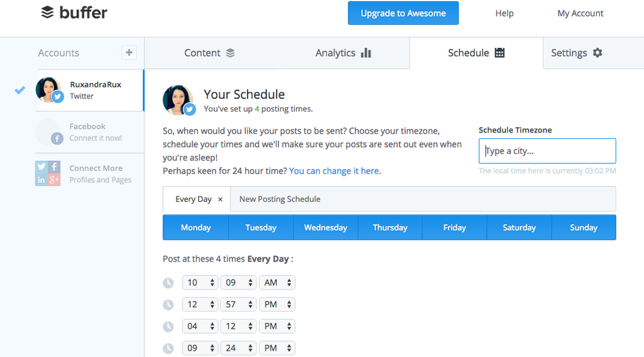Close the Every Day schedule tab
The image size is (644, 357).
[220, 199]
